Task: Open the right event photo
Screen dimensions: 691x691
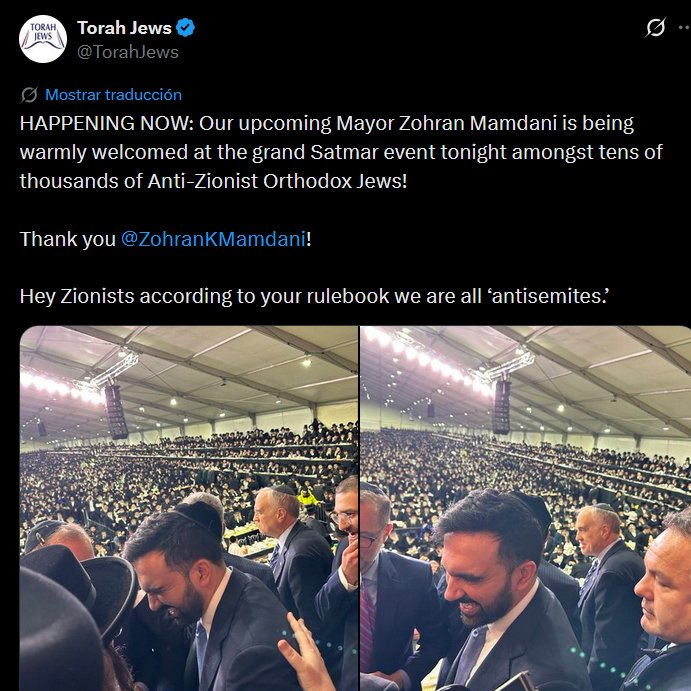Action: point(525,508)
